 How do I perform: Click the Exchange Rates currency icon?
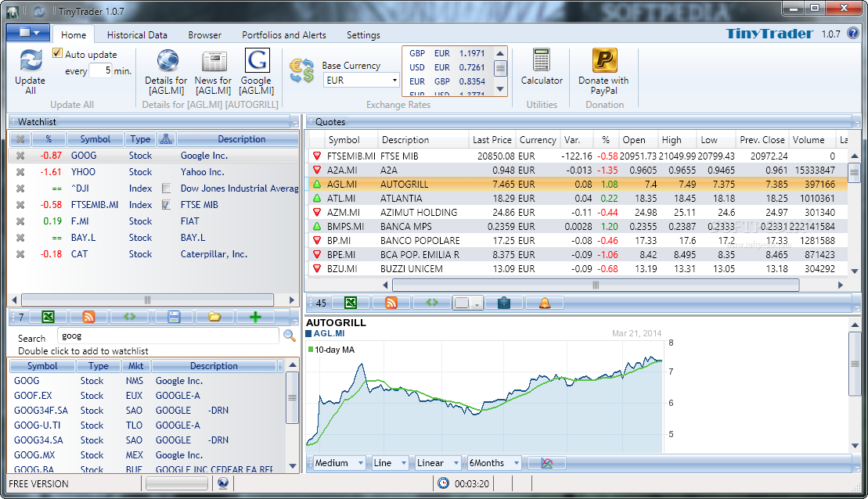click(301, 71)
